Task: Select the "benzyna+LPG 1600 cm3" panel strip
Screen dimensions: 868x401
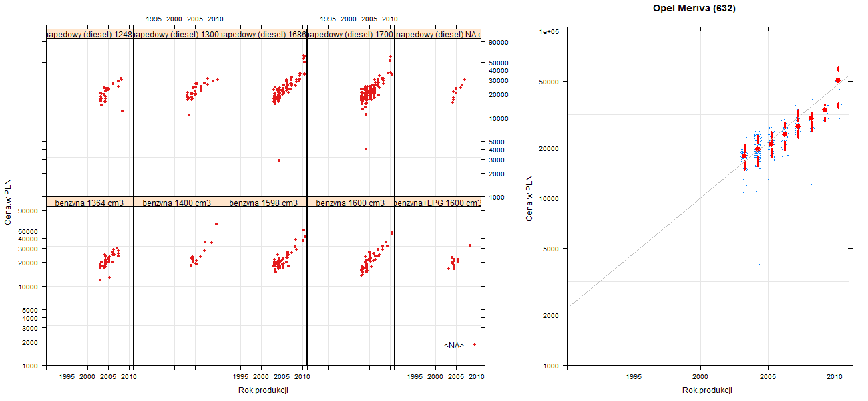Action: pos(437,202)
